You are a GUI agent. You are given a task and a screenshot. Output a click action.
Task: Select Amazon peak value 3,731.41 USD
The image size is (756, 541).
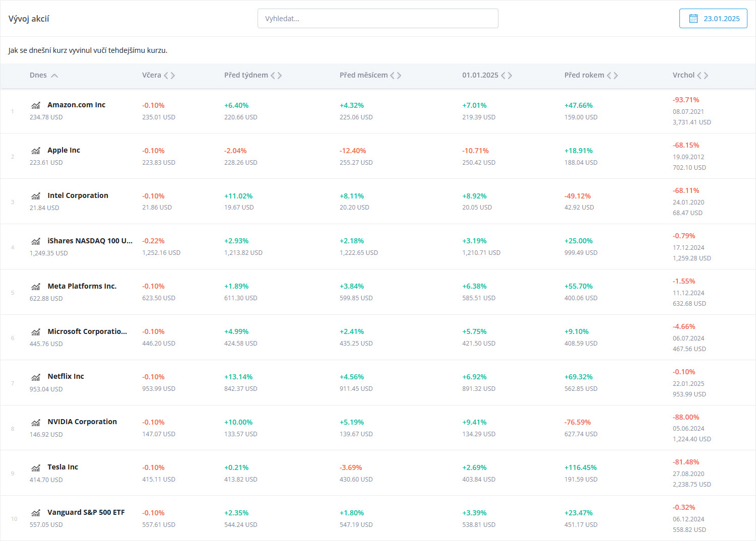coord(692,122)
